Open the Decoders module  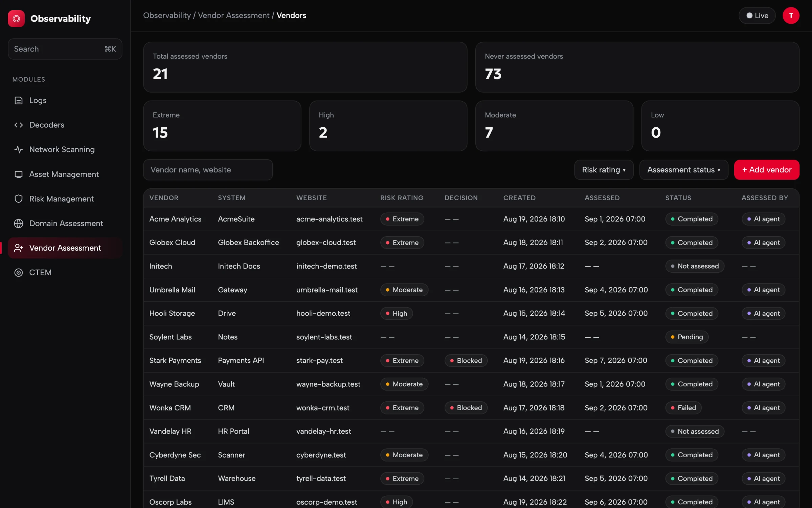click(65, 125)
